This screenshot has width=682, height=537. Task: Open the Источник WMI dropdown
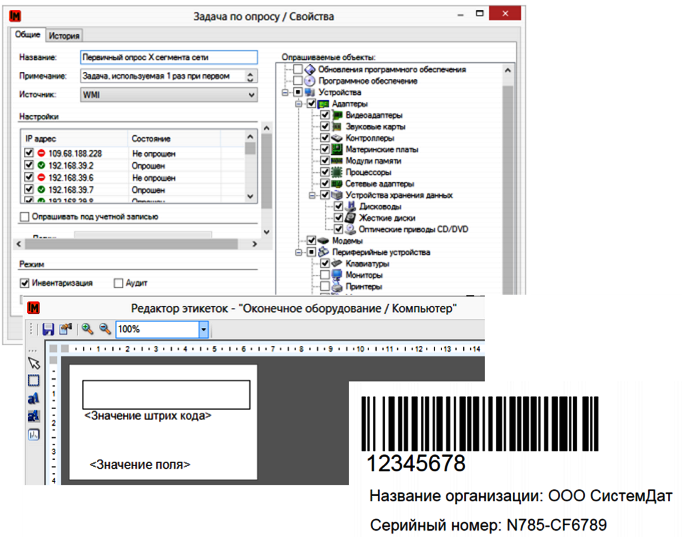251,95
